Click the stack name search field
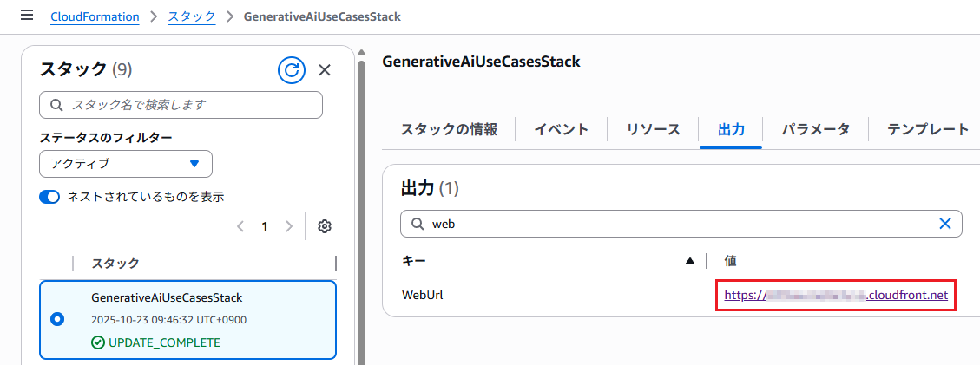The image size is (980, 365). (181, 105)
